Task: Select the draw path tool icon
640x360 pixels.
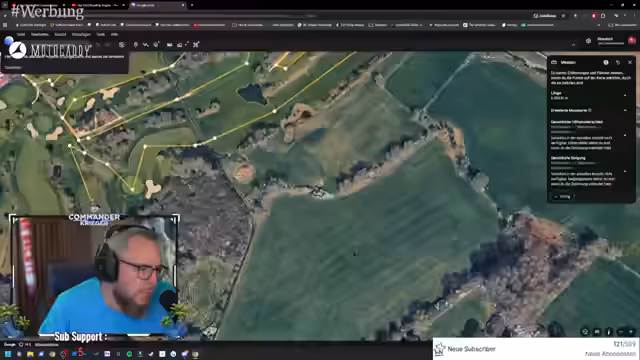Action: point(145,44)
